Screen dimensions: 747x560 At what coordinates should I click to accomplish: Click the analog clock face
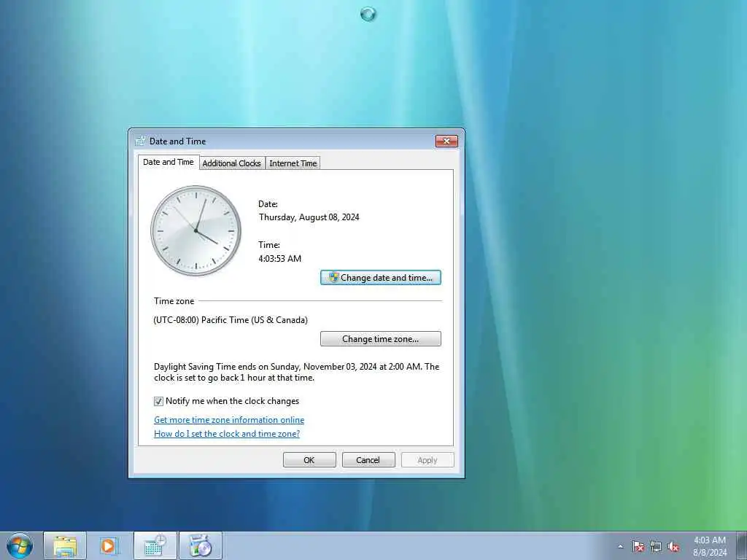196,230
